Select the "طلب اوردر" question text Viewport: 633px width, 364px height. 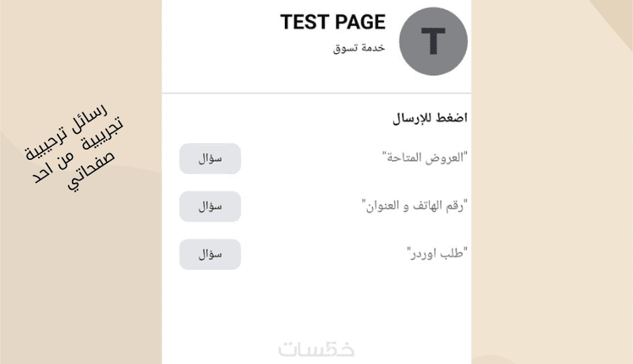tap(438, 254)
